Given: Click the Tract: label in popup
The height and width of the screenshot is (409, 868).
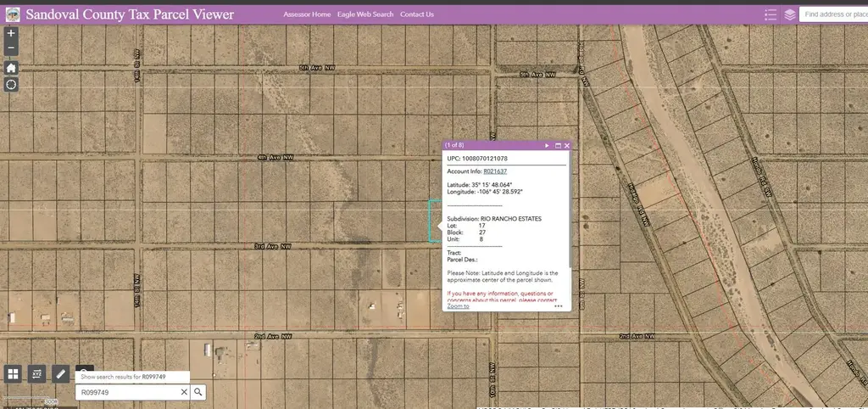Looking at the screenshot, I should [454, 253].
